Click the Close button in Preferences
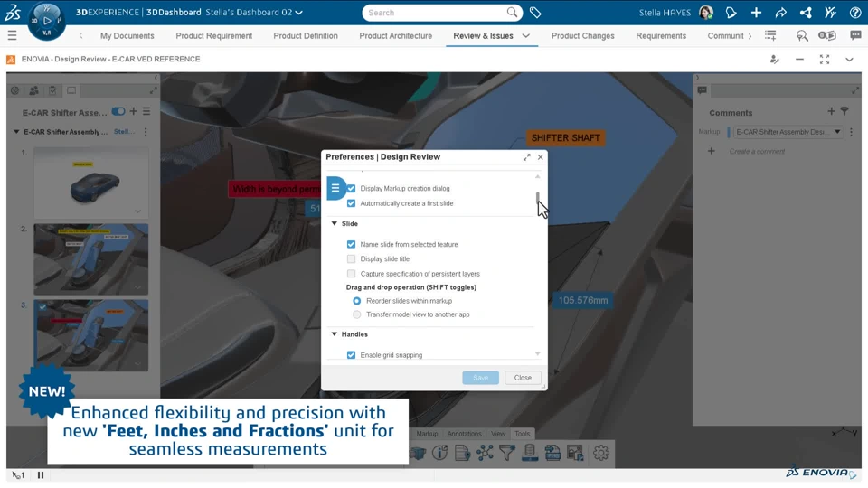Image resolution: width=868 pixels, height=488 pixels. 523,378
